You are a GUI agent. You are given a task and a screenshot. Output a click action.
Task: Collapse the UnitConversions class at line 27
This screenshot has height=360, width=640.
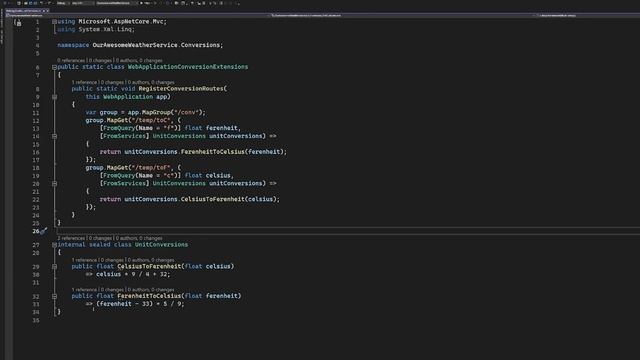54,245
